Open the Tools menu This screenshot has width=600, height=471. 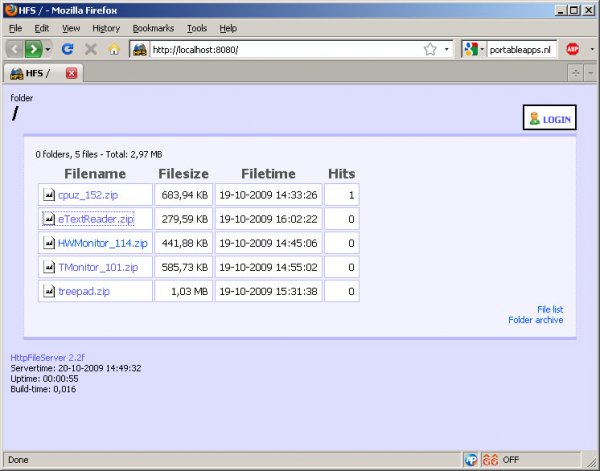197,28
